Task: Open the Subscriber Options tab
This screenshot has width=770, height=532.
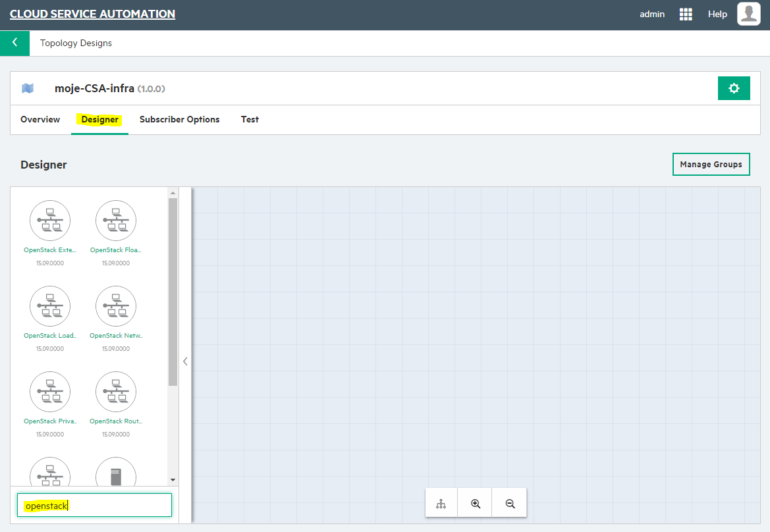Action: (x=179, y=119)
